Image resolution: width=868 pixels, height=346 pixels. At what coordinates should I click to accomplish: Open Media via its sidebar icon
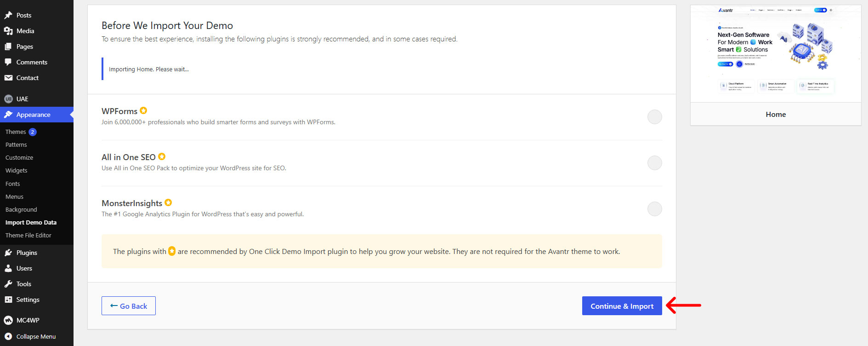pyautogui.click(x=8, y=31)
